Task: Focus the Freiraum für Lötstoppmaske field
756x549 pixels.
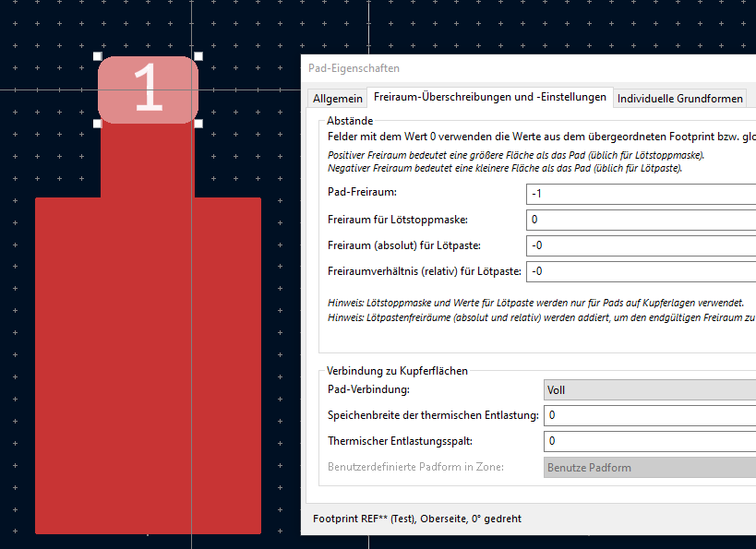Action: coord(642,220)
